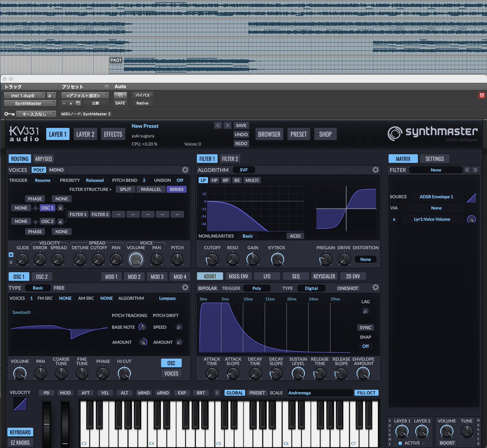Viewport: 487px width, 448px height.
Task: Select POLY voice mode
Action: [39, 170]
